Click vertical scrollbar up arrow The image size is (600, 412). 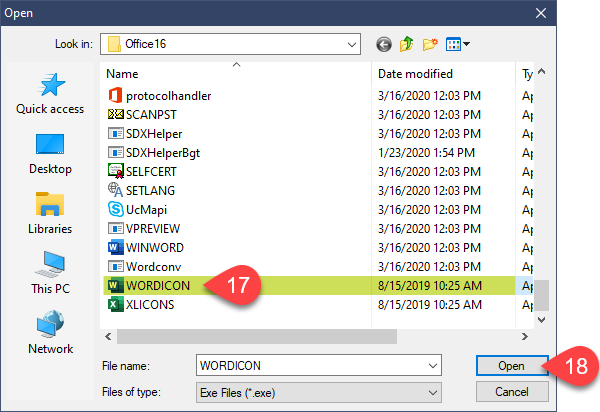point(541,71)
